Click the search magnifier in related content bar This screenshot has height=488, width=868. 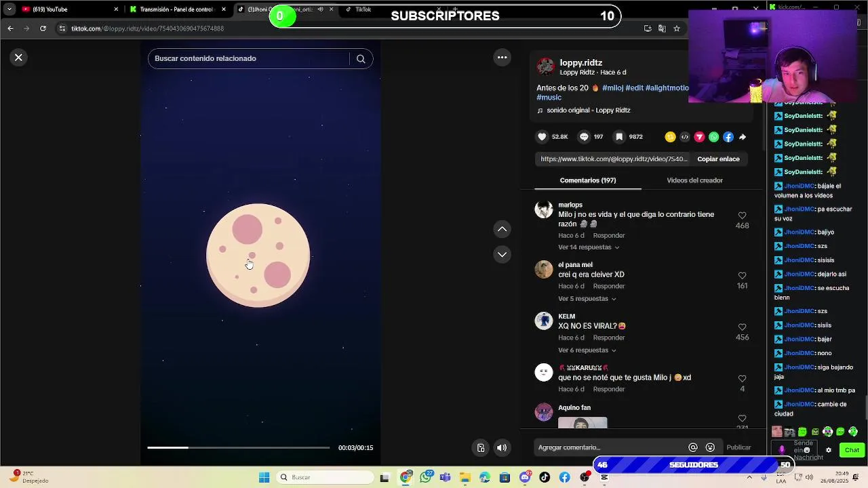tap(361, 59)
